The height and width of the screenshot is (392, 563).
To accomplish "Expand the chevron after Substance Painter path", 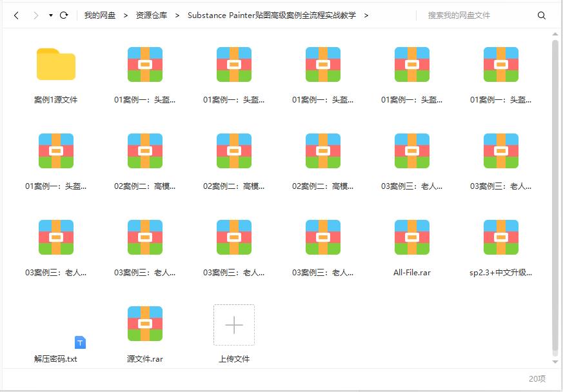I will [366, 15].
